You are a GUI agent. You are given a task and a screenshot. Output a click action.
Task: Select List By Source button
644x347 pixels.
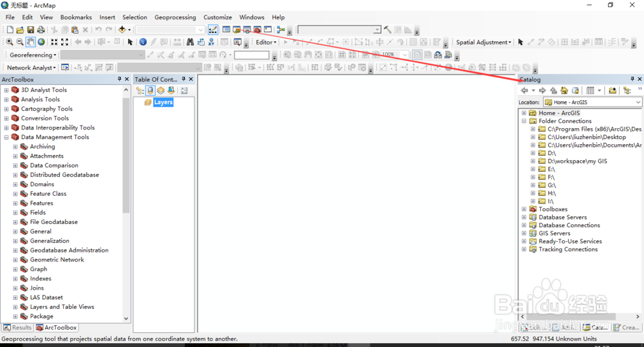pos(150,91)
